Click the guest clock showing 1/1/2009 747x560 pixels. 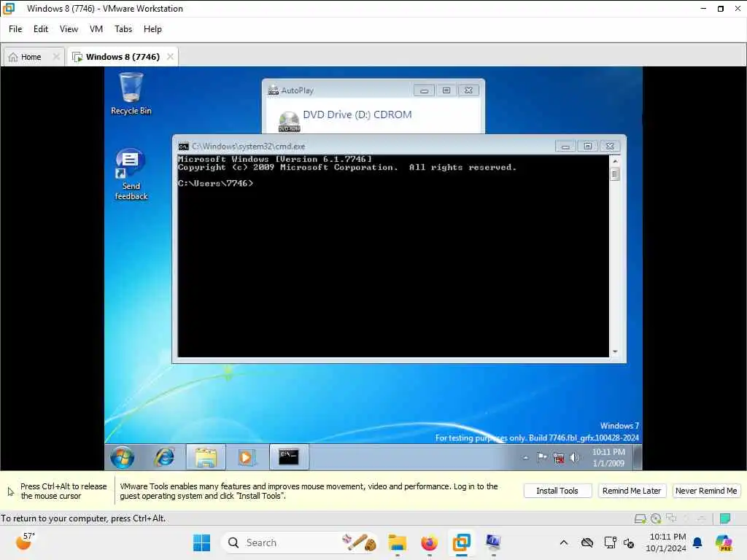point(608,457)
